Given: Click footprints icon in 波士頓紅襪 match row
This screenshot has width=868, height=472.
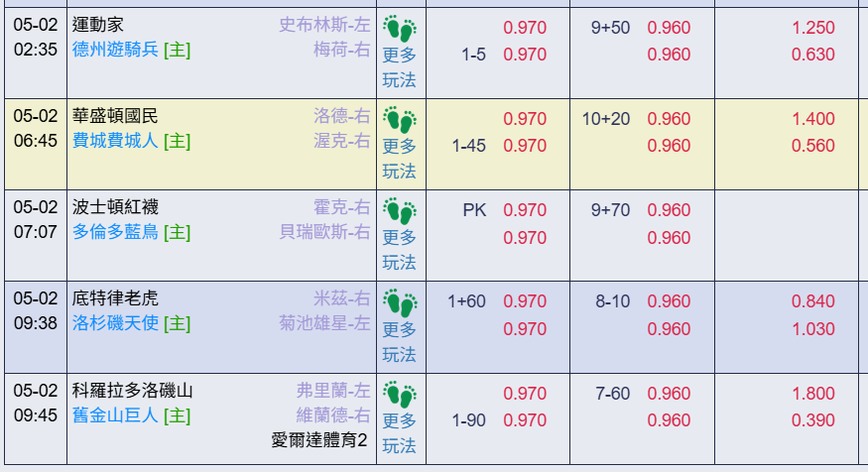Looking at the screenshot, I should coord(400,211).
